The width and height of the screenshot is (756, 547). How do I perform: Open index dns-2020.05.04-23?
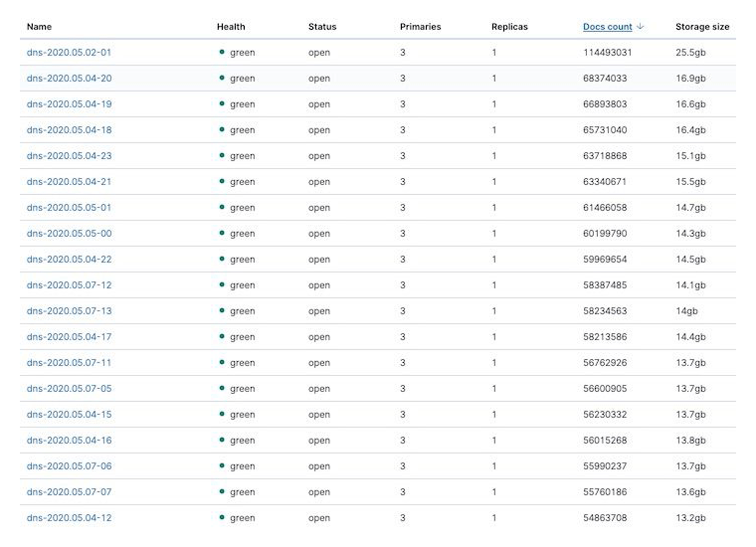pyautogui.click(x=69, y=156)
